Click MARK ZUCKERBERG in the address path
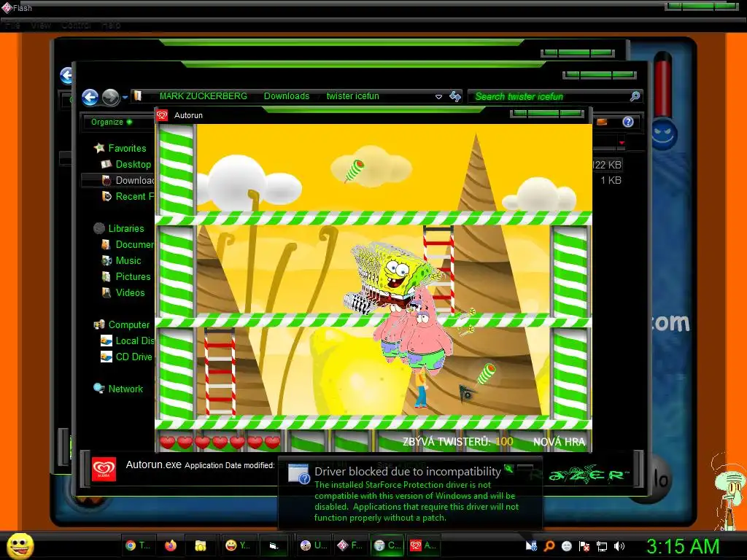Screen dimensions: 747x560 (203, 96)
